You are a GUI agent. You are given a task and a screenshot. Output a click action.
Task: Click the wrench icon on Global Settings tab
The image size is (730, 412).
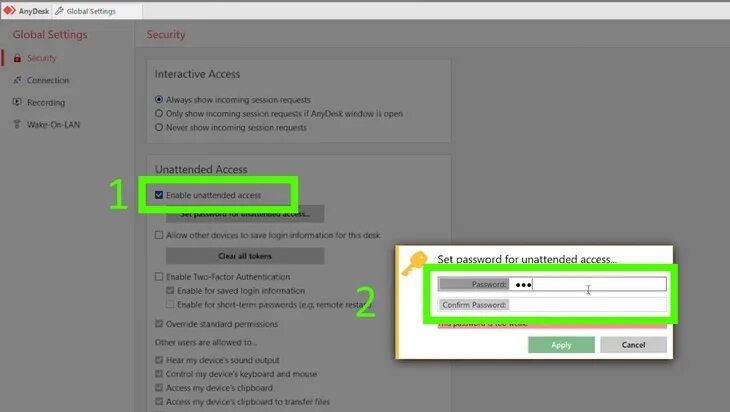pyautogui.click(x=59, y=11)
